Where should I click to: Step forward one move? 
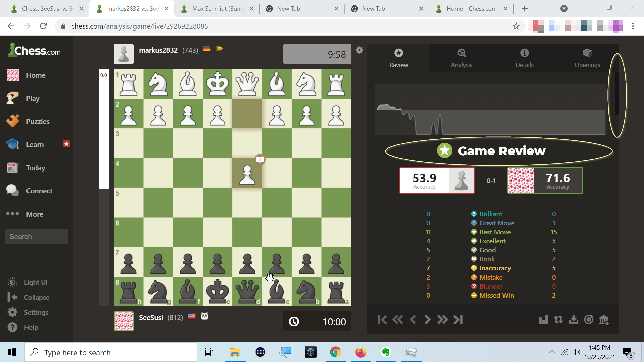click(x=427, y=320)
